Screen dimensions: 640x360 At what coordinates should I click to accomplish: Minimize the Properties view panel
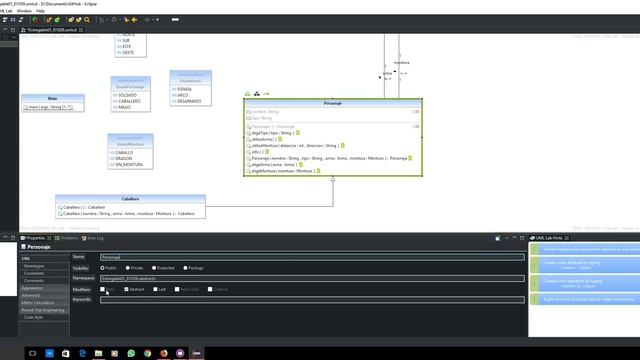pos(514,238)
